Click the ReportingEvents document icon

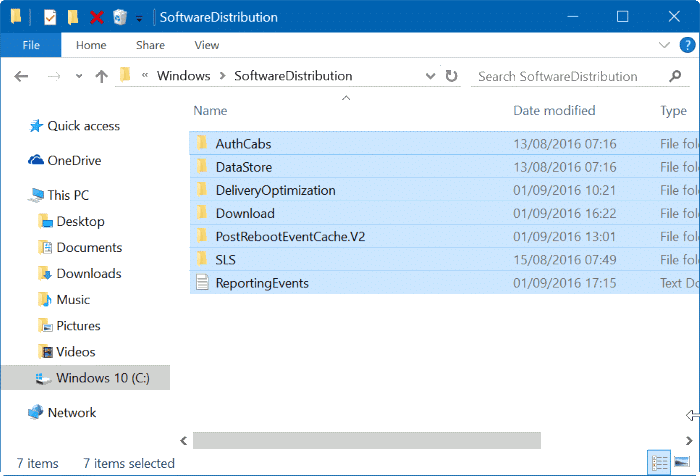point(203,283)
